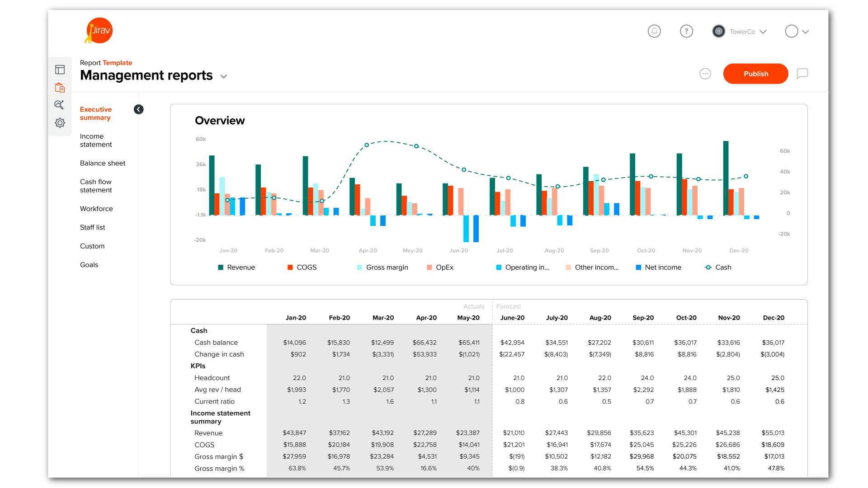The width and height of the screenshot is (868, 488).
Task: Open the user profile avatar dropdown
Action: point(797,32)
